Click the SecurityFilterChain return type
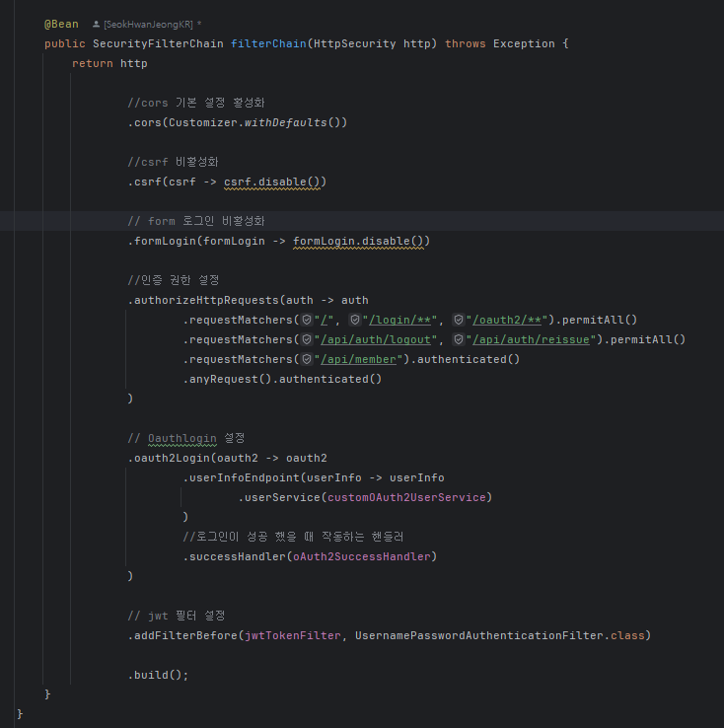Viewport: 724px width, 728px height. click(x=158, y=43)
